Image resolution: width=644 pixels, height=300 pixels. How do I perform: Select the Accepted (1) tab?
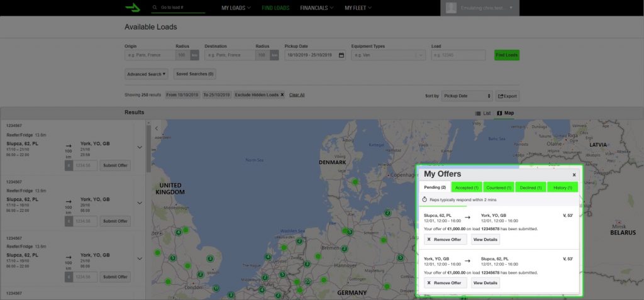click(467, 187)
